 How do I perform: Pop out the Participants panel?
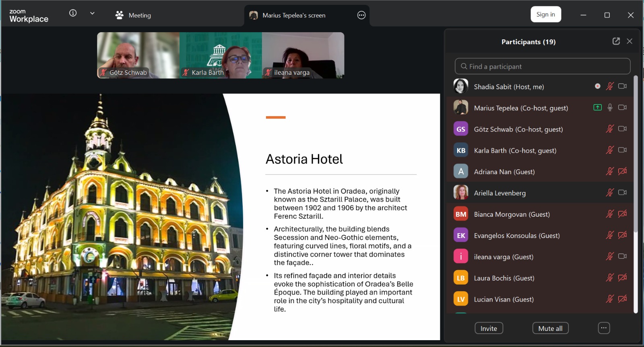pyautogui.click(x=616, y=41)
